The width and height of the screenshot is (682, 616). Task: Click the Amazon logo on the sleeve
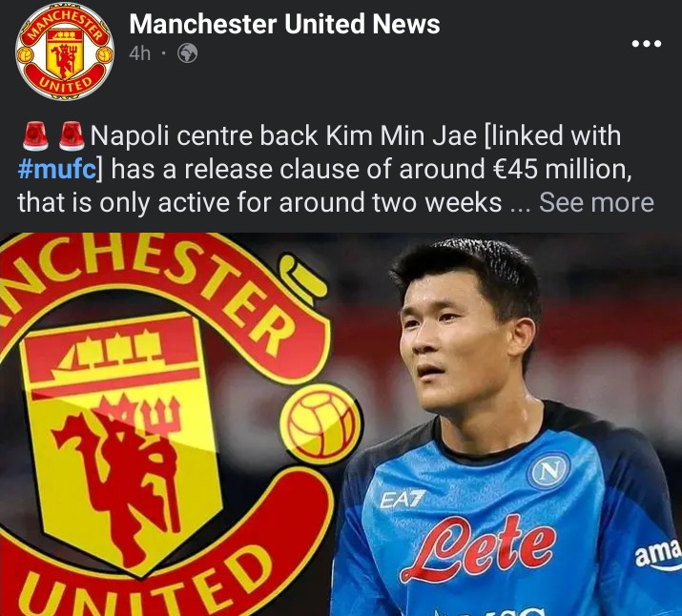click(658, 554)
